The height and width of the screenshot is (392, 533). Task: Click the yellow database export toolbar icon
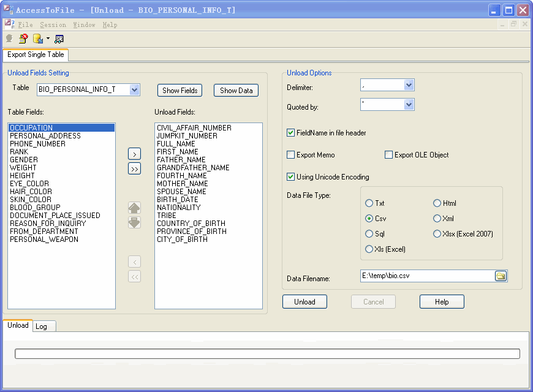pyautogui.click(x=38, y=39)
